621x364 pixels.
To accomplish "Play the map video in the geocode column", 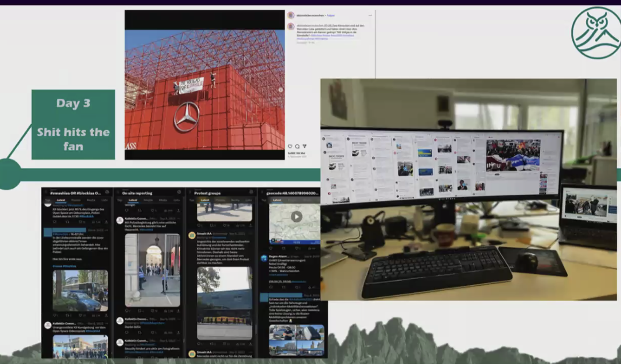I will click(297, 217).
